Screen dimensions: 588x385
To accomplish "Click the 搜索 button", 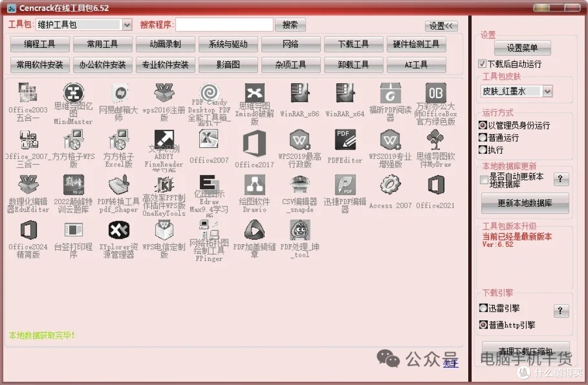I will pyautogui.click(x=290, y=24).
